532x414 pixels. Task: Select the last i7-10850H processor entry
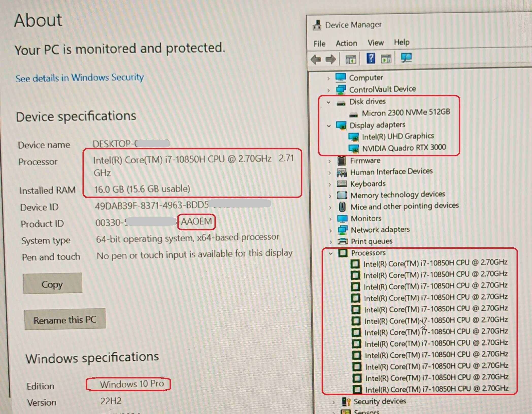coord(437,389)
